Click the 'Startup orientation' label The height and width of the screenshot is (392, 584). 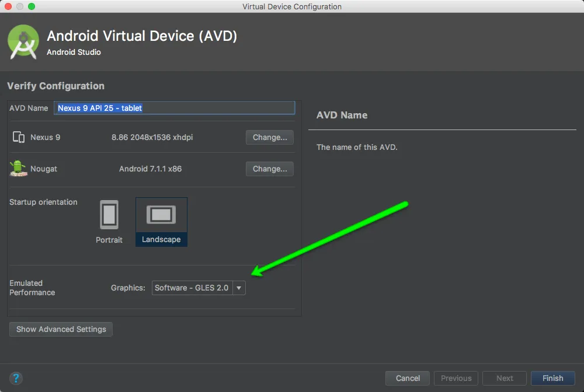tap(43, 202)
